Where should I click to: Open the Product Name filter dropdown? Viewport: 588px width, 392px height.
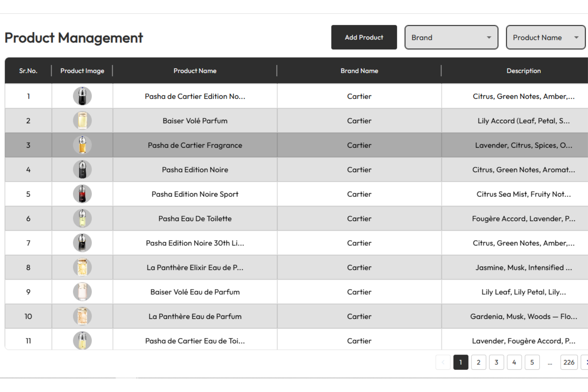545,37
